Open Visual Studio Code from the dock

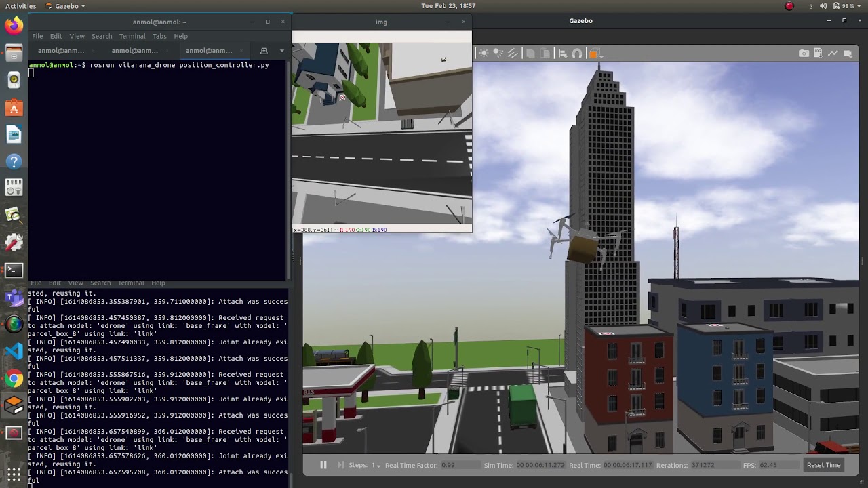click(14, 351)
